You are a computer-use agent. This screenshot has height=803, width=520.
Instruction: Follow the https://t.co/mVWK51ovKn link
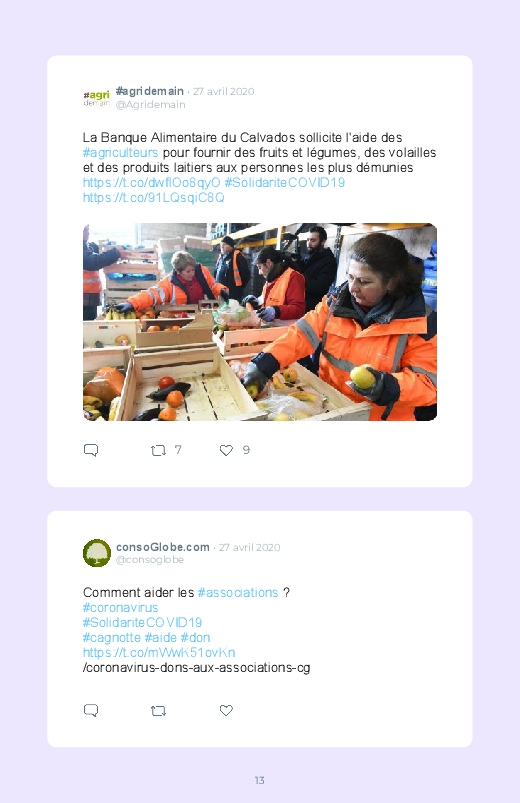coord(159,652)
